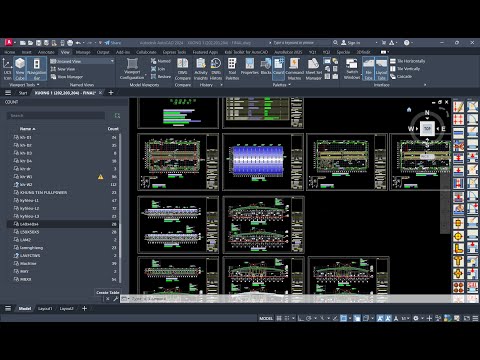
Task: Switch to the Manage ribbon tab
Action: [x=83, y=52]
